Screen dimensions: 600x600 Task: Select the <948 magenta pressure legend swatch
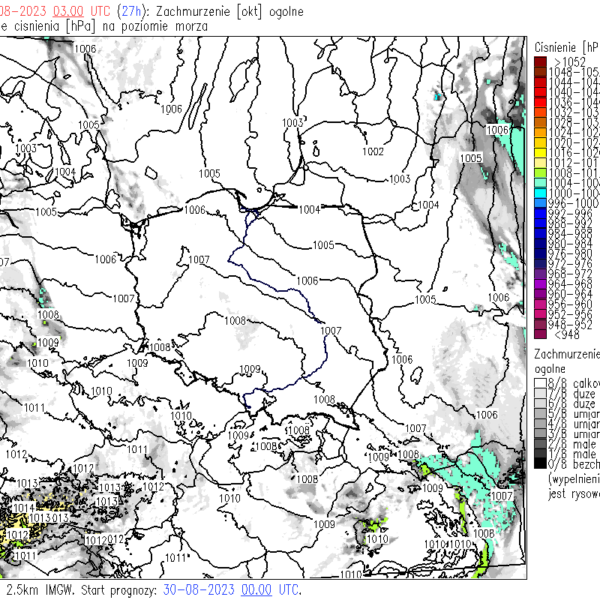point(541,333)
